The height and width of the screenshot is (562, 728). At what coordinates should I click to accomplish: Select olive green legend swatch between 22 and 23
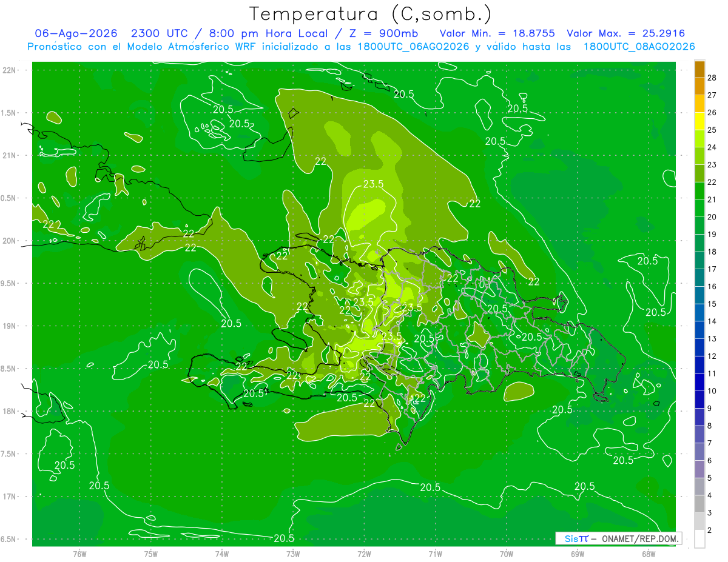pyautogui.click(x=699, y=173)
